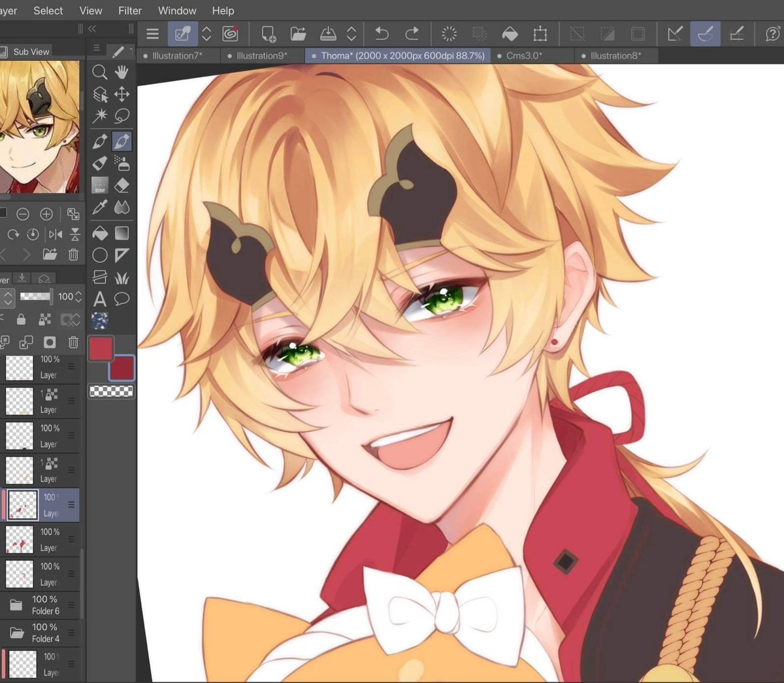Click Undo arrow in command bar
The width and height of the screenshot is (784, 683).
click(382, 33)
